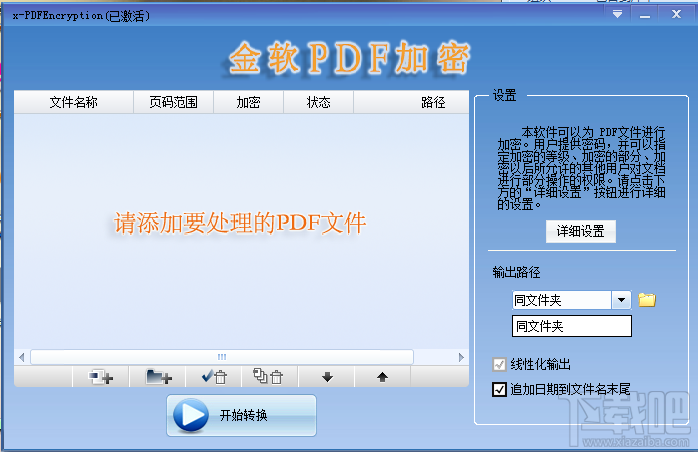
Task: Open 详细设置 detailed settings
Action: tap(581, 232)
